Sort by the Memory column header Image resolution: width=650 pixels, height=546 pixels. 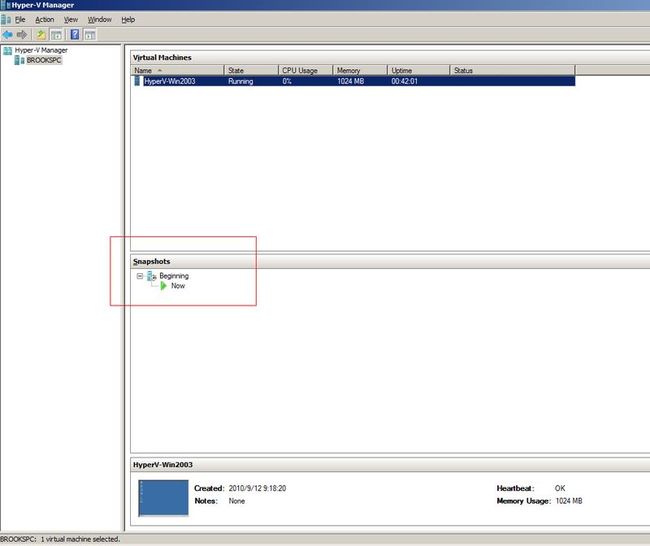(x=360, y=70)
